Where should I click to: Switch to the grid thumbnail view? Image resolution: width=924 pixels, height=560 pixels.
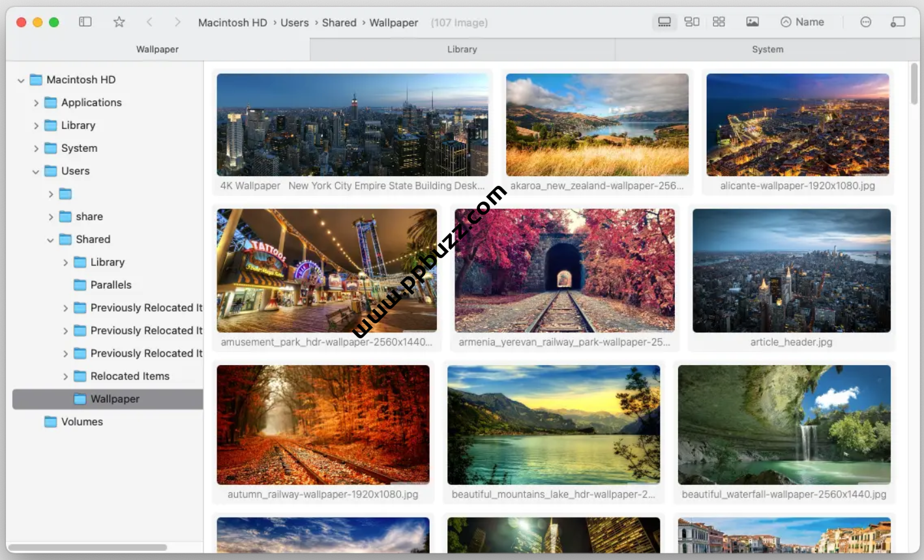pyautogui.click(x=719, y=22)
